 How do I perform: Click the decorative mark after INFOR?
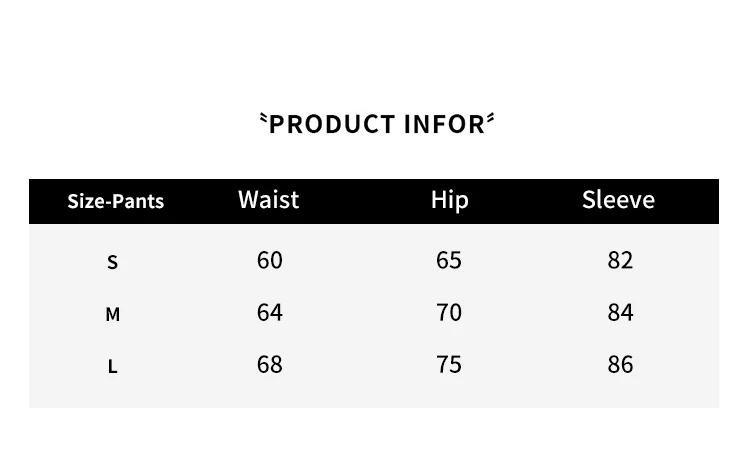[490, 119]
